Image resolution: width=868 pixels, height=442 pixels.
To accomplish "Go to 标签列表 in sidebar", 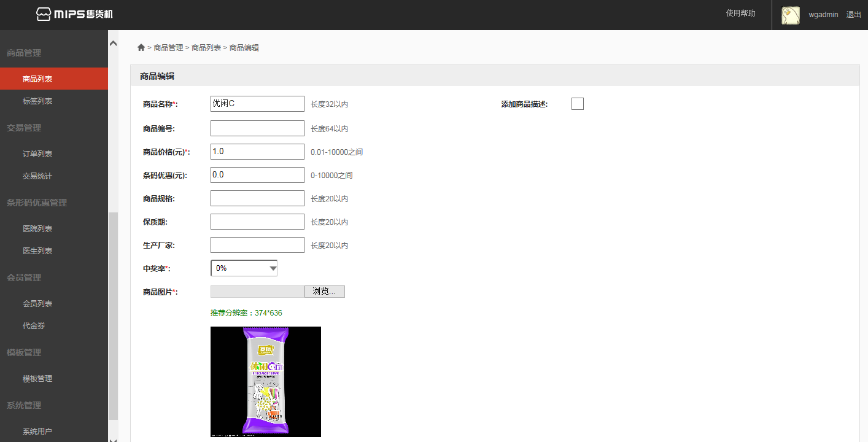I will click(37, 101).
